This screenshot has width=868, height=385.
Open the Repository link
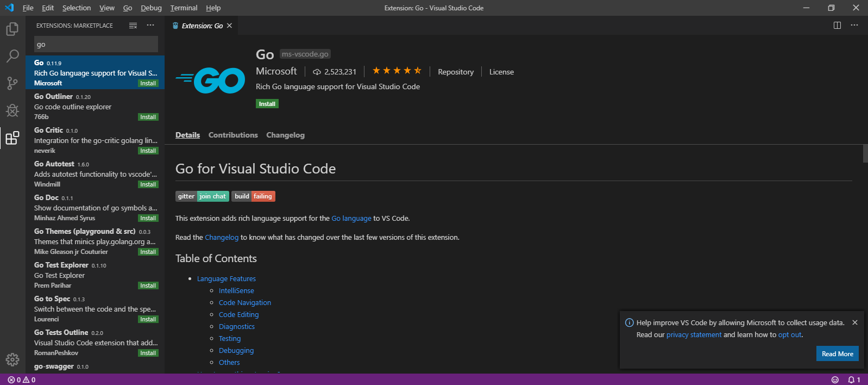[456, 72]
